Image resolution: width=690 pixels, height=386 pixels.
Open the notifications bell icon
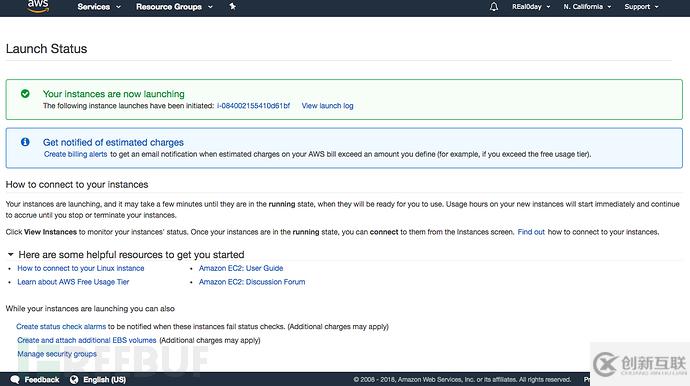(494, 7)
